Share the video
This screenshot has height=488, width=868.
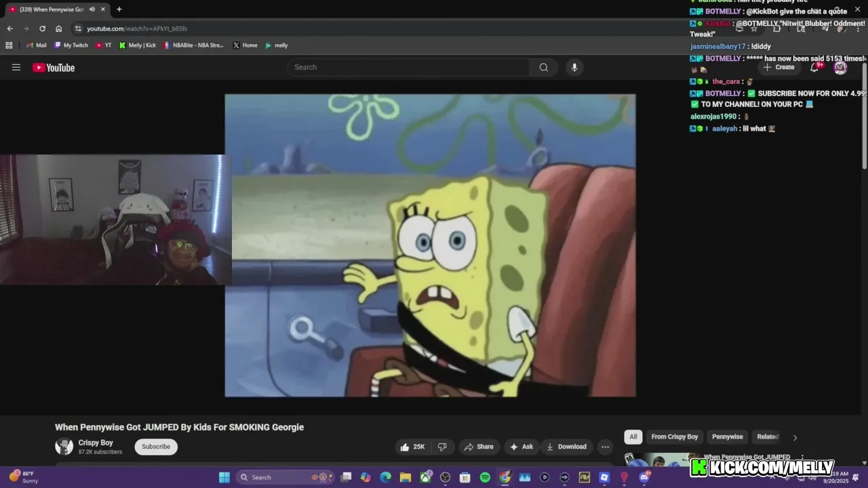point(479,447)
